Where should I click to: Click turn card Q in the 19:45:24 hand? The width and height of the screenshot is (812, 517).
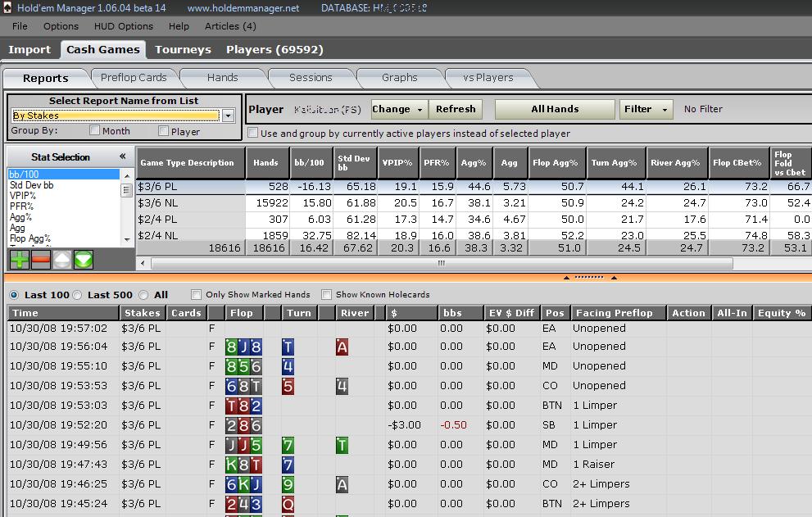[x=288, y=505]
